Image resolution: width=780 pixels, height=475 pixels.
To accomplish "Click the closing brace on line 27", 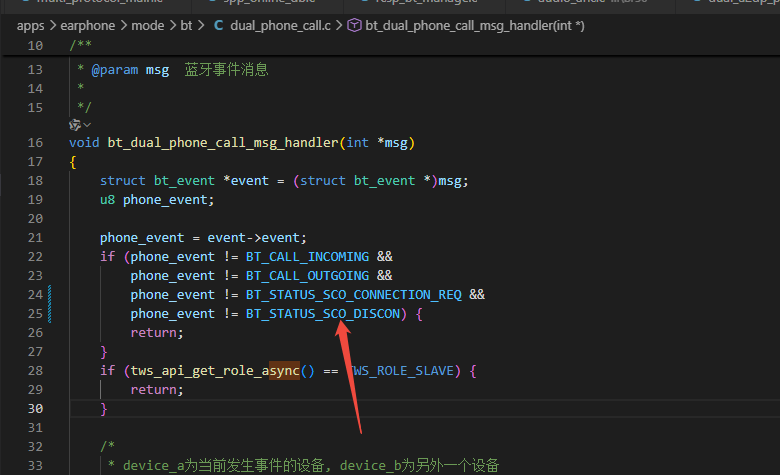I will click(x=103, y=352).
